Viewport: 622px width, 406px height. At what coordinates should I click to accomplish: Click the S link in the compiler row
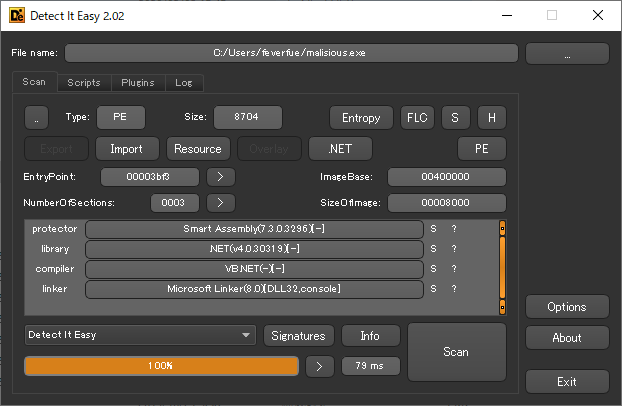[434, 269]
